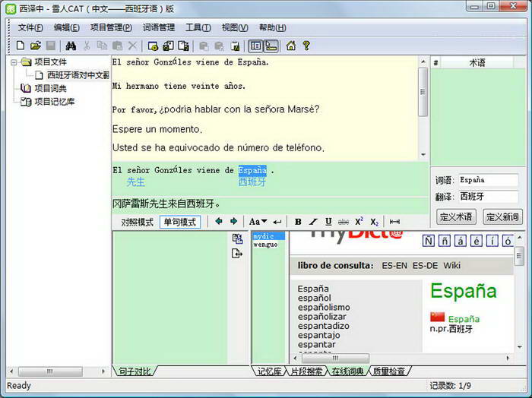Go to previous sentence with left arrow

point(219,222)
